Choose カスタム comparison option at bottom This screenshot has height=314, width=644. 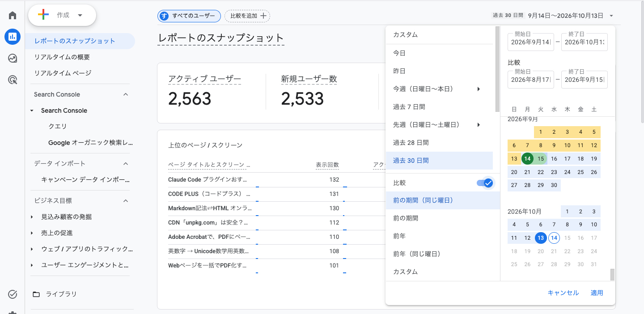(x=443, y=272)
